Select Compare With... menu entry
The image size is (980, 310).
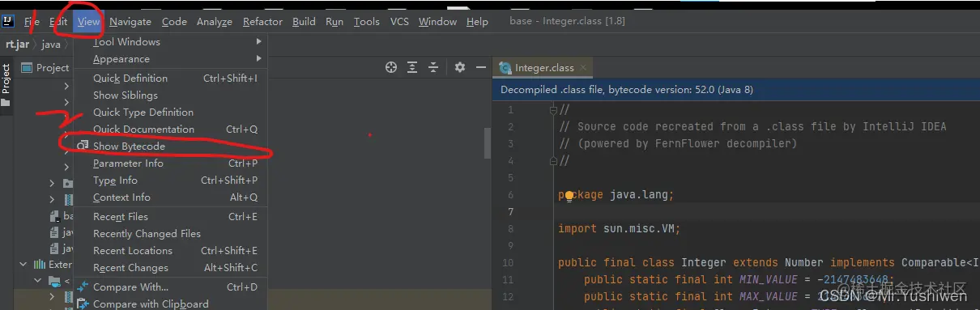point(170,287)
